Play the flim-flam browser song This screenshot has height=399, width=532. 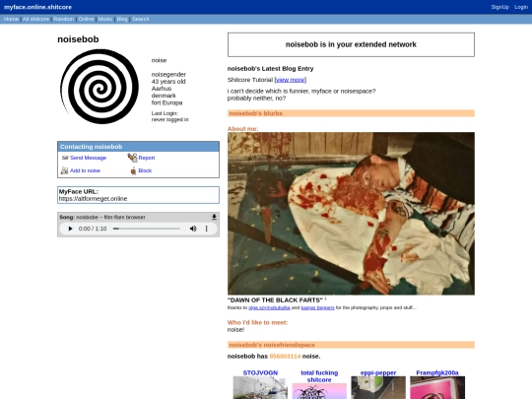tap(70, 229)
